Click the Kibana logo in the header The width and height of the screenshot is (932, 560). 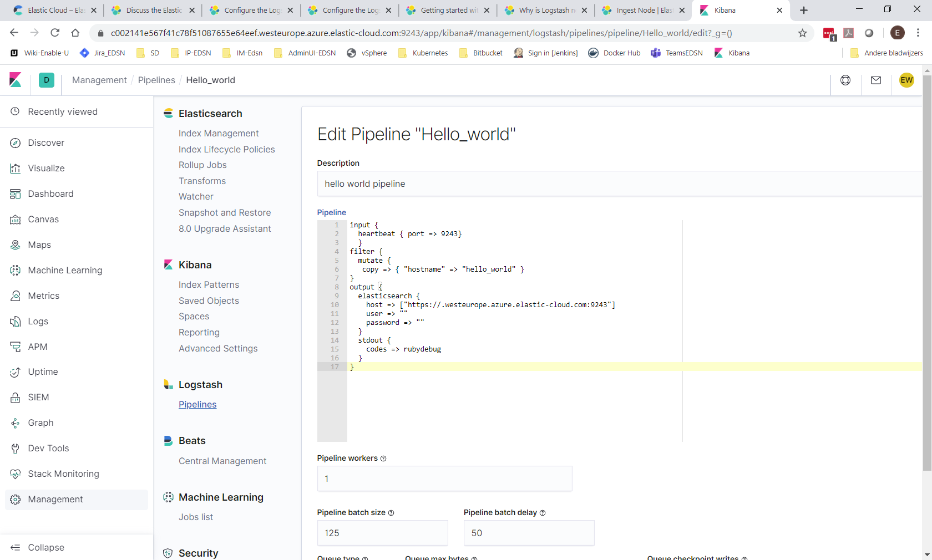coord(16,80)
